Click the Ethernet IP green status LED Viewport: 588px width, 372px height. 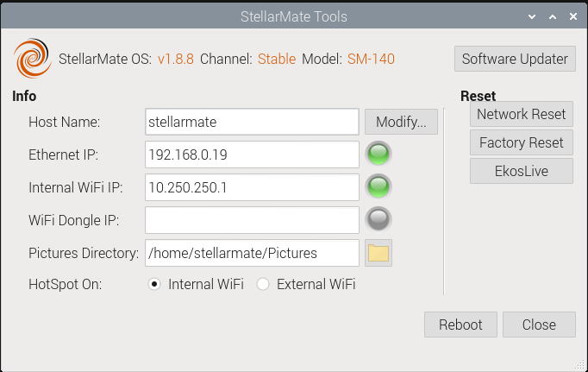[x=378, y=154]
